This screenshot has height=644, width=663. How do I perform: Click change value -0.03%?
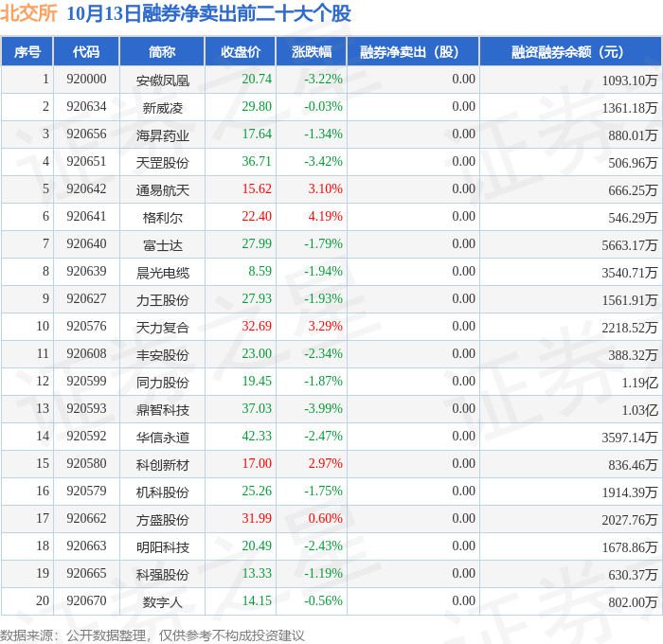[324, 107]
